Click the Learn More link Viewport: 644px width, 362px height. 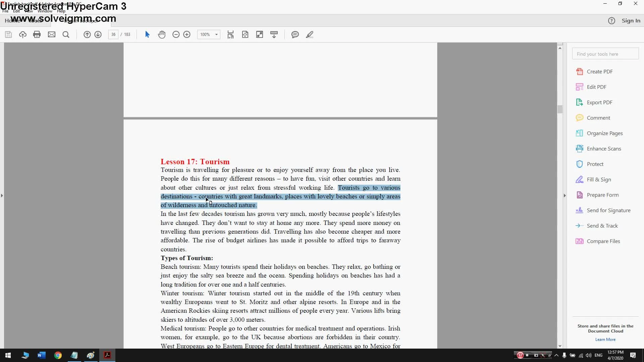605,340
